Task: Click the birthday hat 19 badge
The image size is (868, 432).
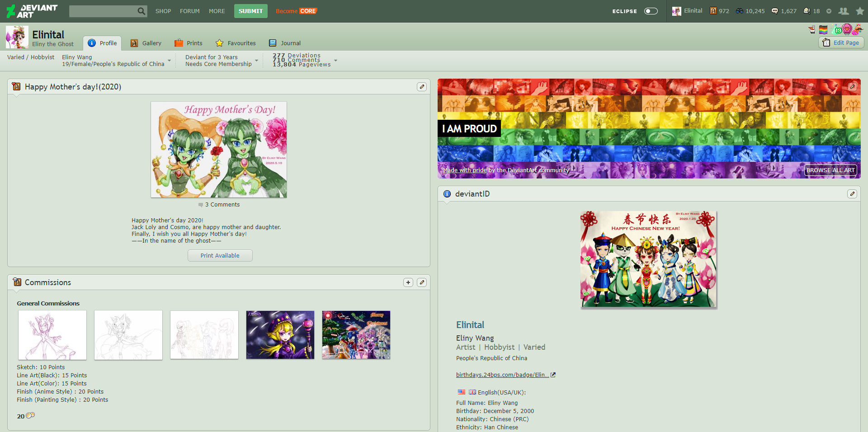Action: (x=836, y=30)
